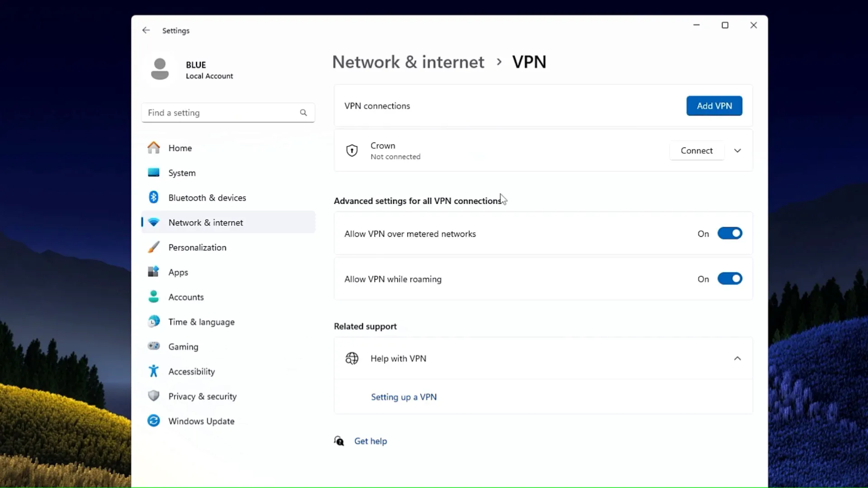
Task: Open System settings
Action: coord(228,173)
